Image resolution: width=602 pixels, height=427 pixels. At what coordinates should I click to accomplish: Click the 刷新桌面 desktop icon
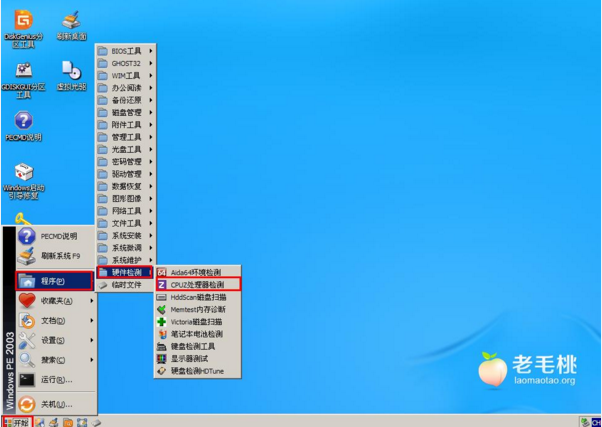(71, 26)
